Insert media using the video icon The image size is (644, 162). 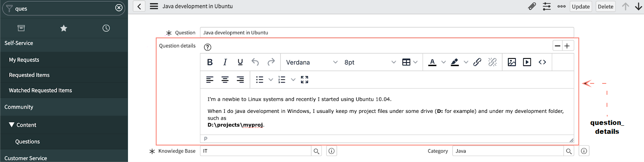[527, 62]
